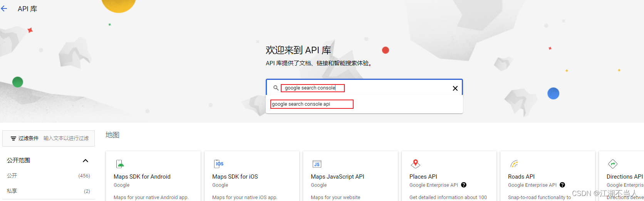Click the help icon on Places API
Screen dimensions: 644x201
click(x=464, y=185)
